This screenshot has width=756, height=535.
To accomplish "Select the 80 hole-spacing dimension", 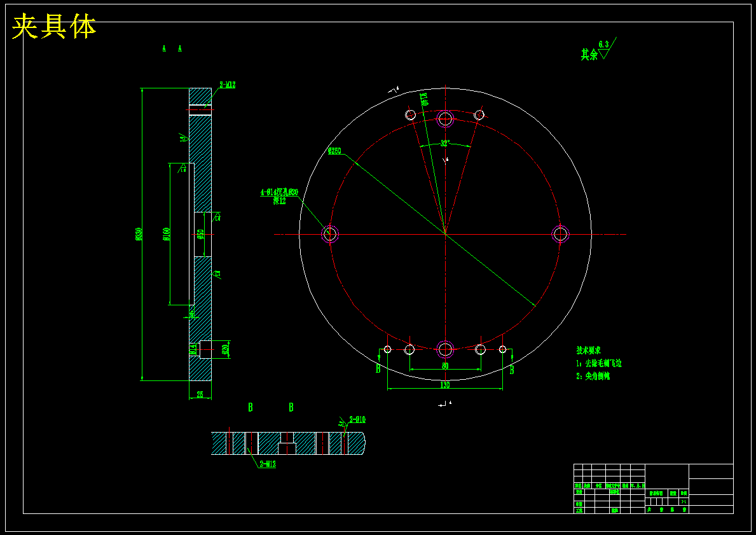I will pyautogui.click(x=445, y=366).
